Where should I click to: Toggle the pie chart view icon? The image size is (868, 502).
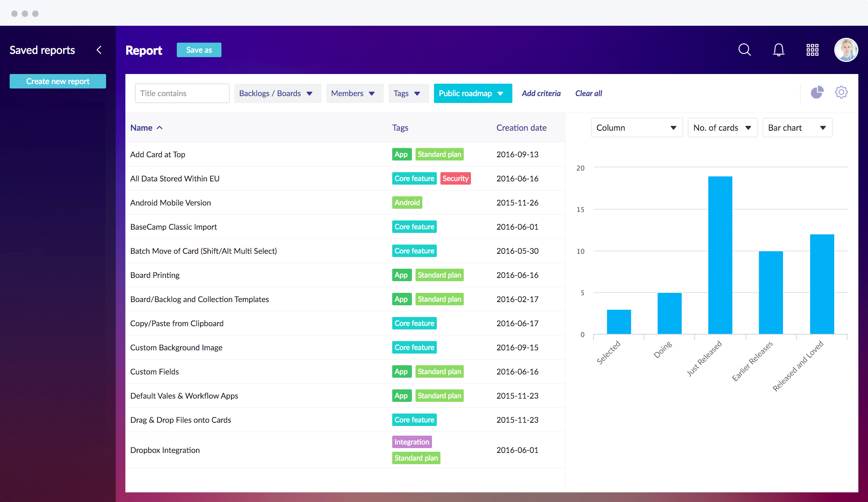(x=817, y=93)
